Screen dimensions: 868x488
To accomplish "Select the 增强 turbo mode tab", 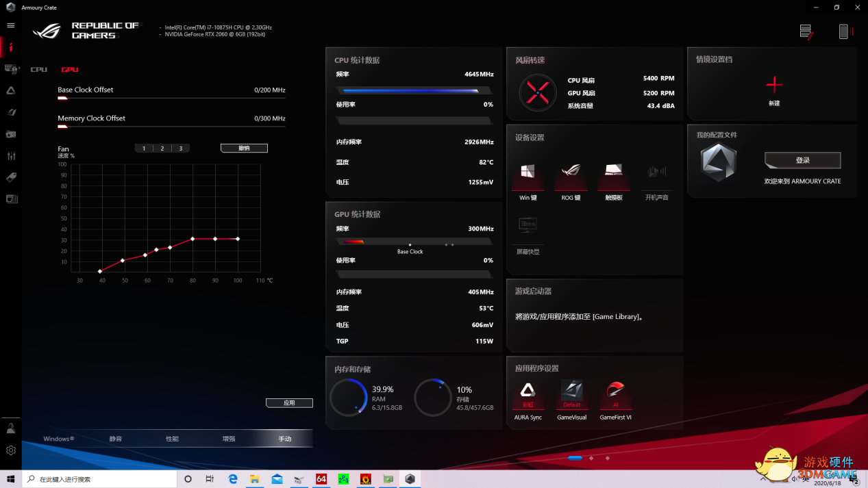I will click(x=228, y=439).
